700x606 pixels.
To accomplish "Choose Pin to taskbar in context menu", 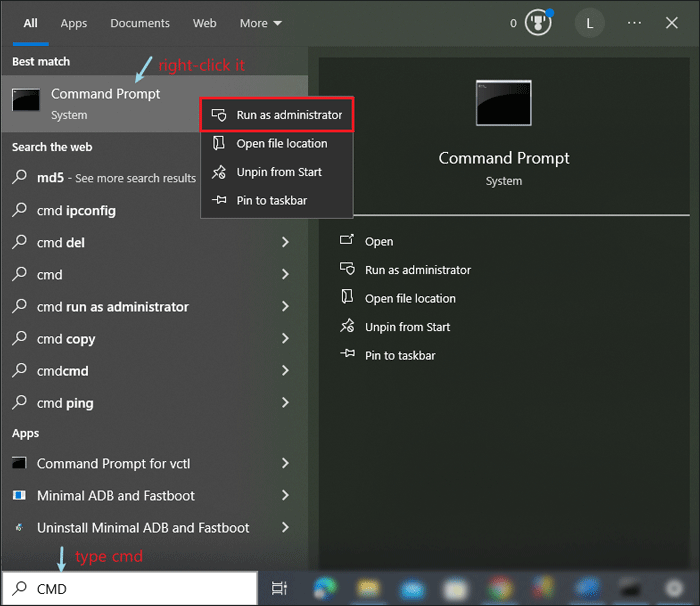I will tap(277, 201).
